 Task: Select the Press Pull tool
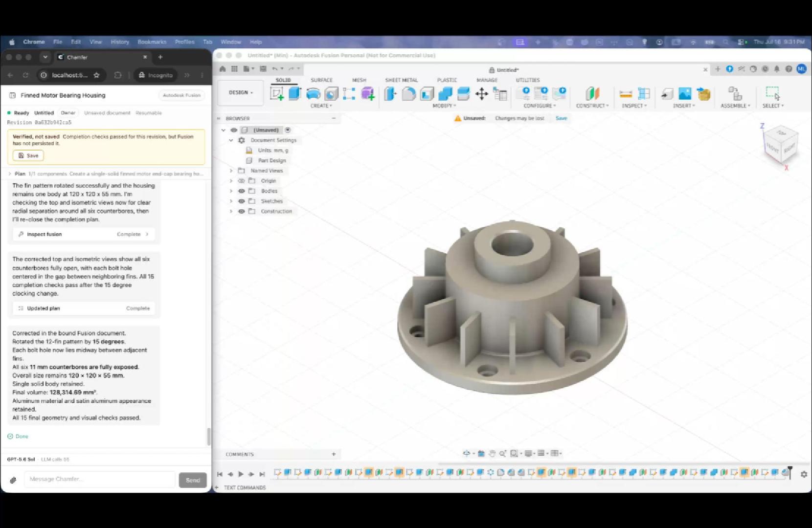[390, 93]
